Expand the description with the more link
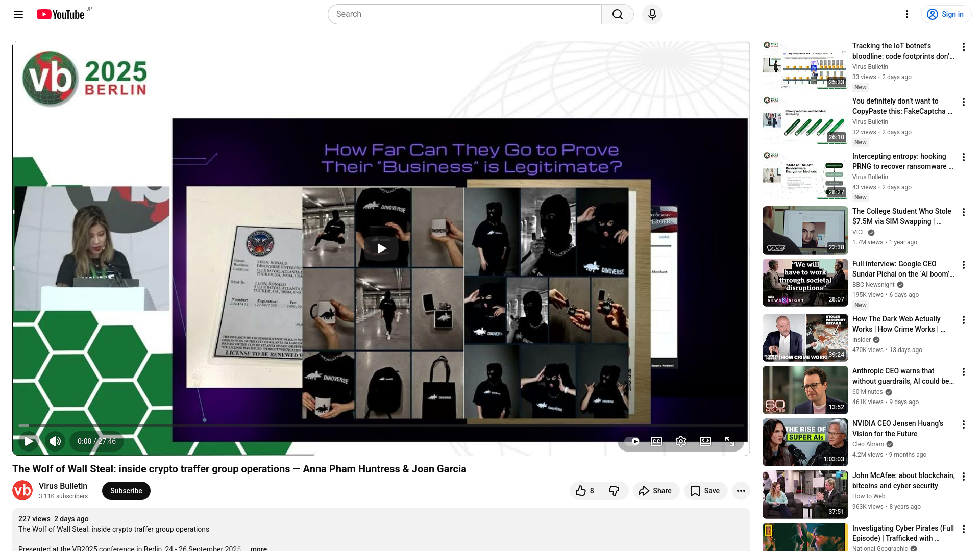The width and height of the screenshot is (980, 551). [x=258, y=548]
